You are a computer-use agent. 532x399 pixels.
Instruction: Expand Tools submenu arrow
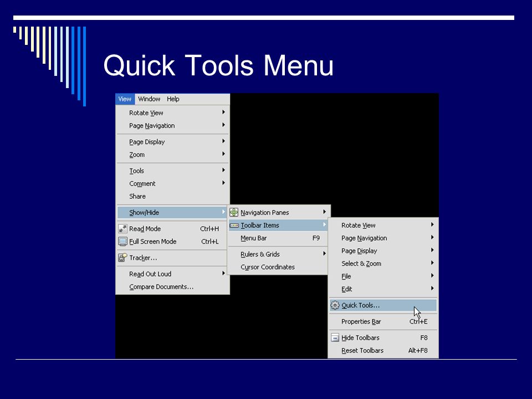223,170
